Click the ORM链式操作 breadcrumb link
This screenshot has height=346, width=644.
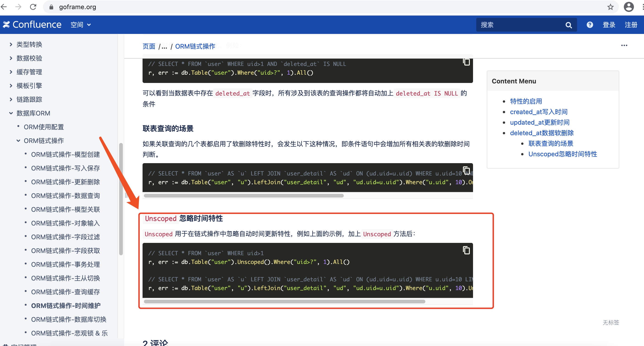[195, 46]
